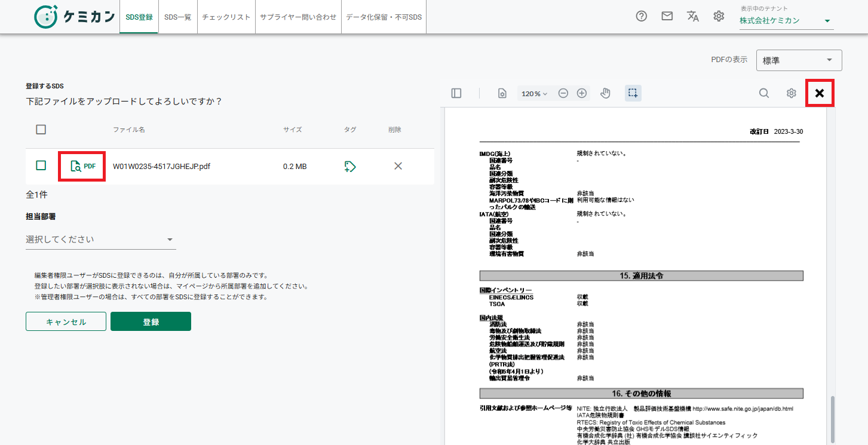Click the ケミカン logo
Screen dimensions: 868x445
click(74, 17)
